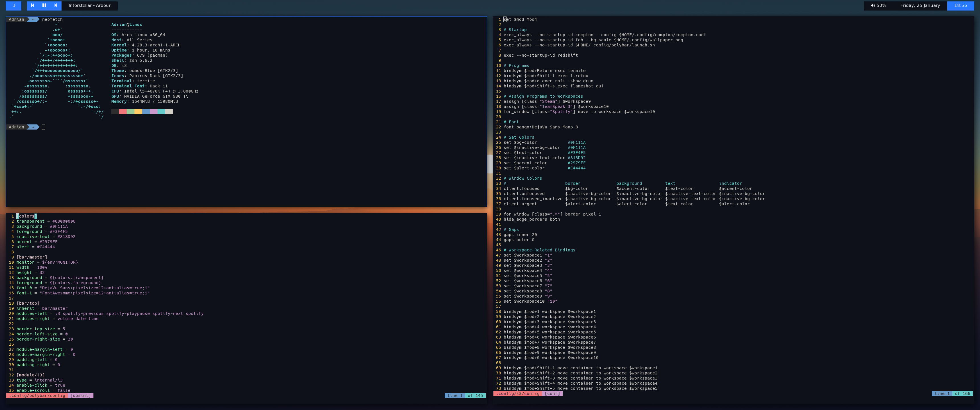Click the Interstellar - Arbour song title
Image resolution: width=980 pixels, height=410 pixels.
click(89, 5)
